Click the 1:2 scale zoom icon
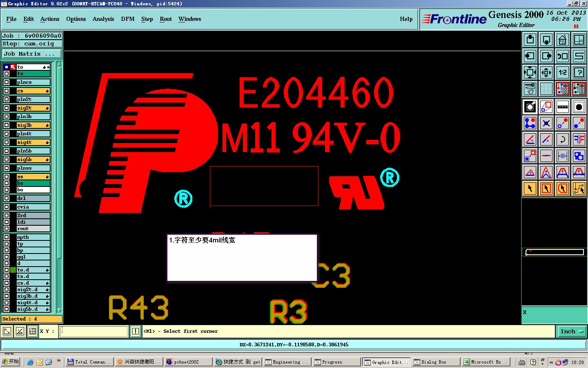This screenshot has height=368, width=588. click(x=563, y=72)
